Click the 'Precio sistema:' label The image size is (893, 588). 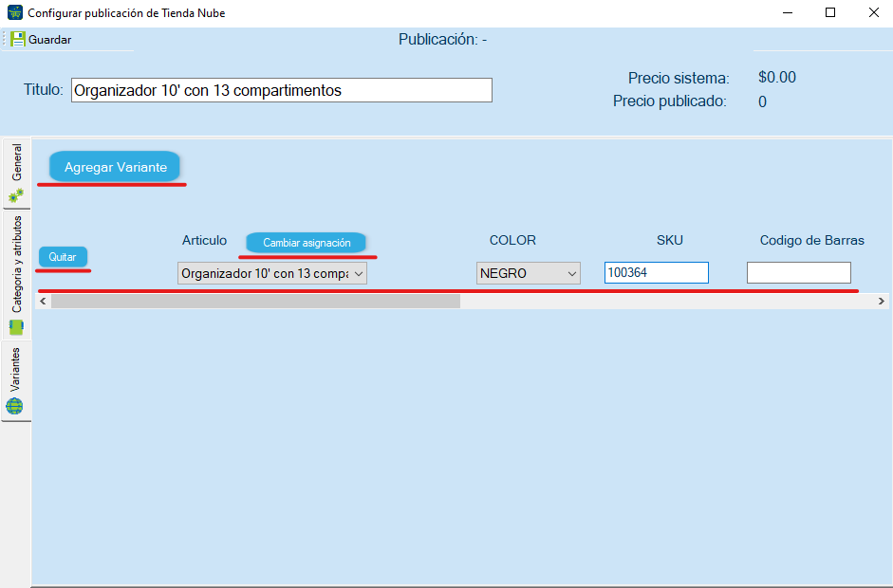tap(679, 78)
